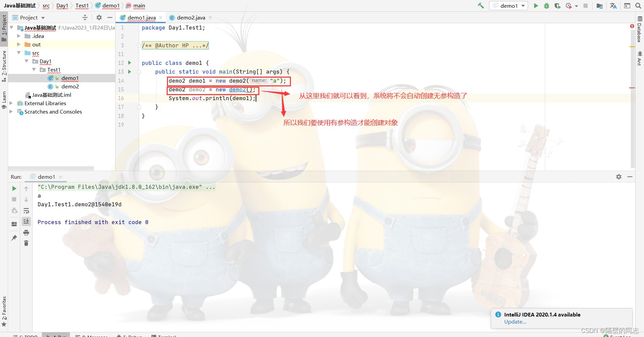Image resolution: width=644 pixels, height=337 pixels.
Task: Select demo1 class in project tree
Action: click(70, 78)
